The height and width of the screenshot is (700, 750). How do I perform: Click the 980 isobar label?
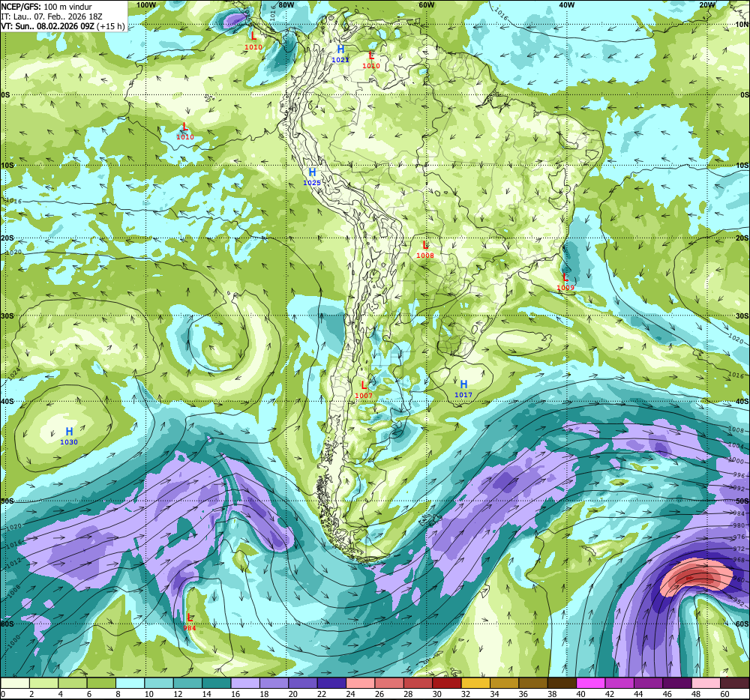pos(739,525)
